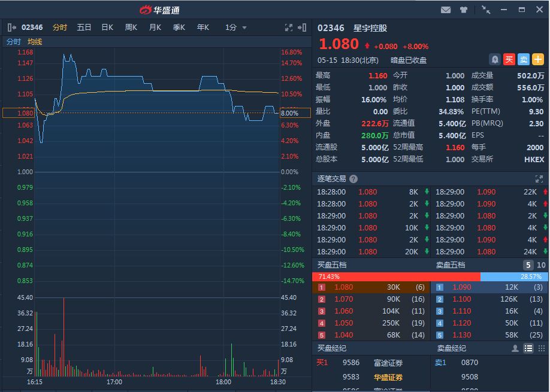Click bid level 2 price 1.070
Image resolution: width=550 pixels, height=392 pixels.
(344, 299)
